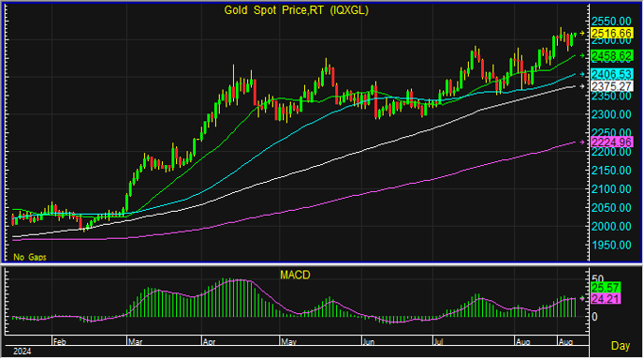
Task: Select the Feb marker on time axis
Action: click(x=60, y=342)
